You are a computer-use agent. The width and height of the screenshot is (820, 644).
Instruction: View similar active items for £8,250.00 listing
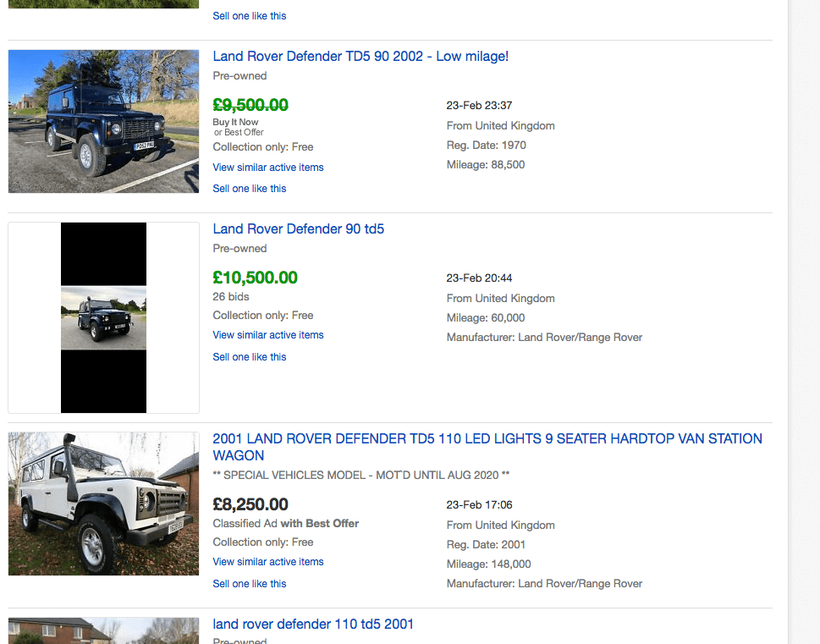point(267,562)
